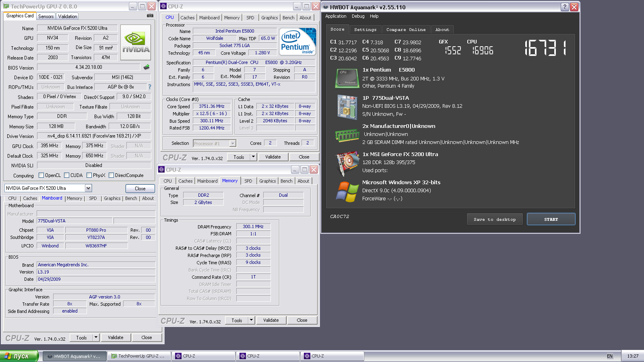Click the START button in Aquamark
Viewport: 644px width, 362px height.
click(x=551, y=219)
